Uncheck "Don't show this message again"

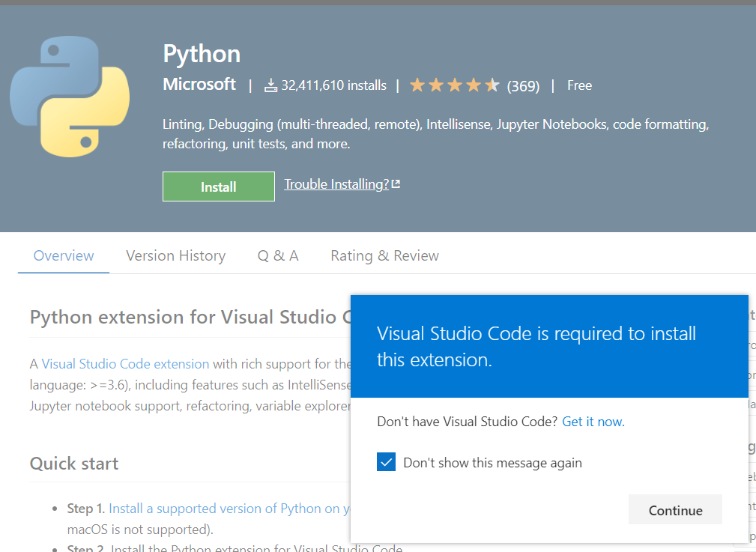387,462
